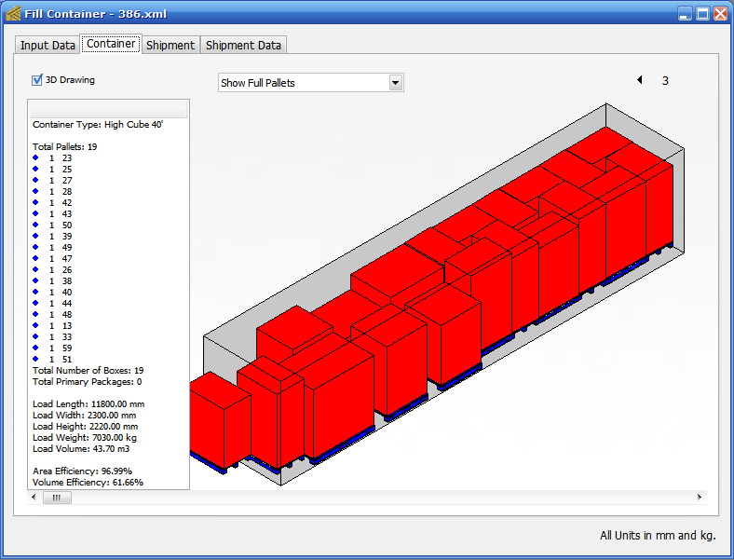Screen dimensions: 734x560
Task: Close the Fill Container window
Action: [x=720, y=14]
